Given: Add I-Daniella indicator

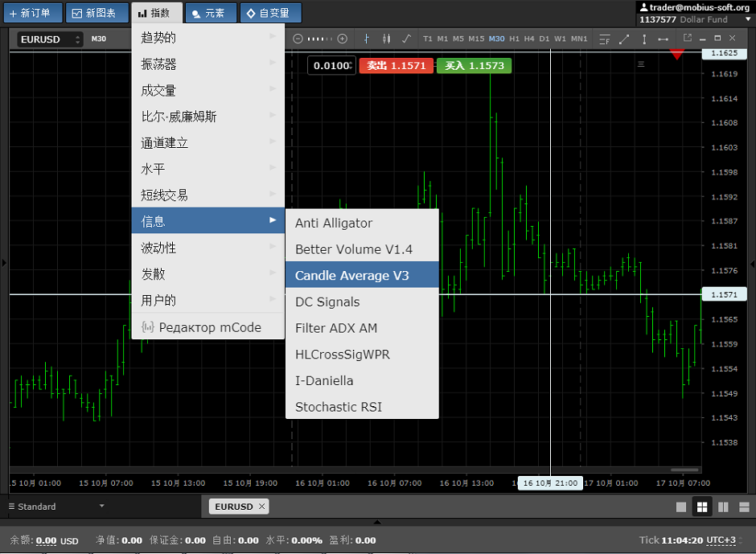Looking at the screenshot, I should (362, 380).
